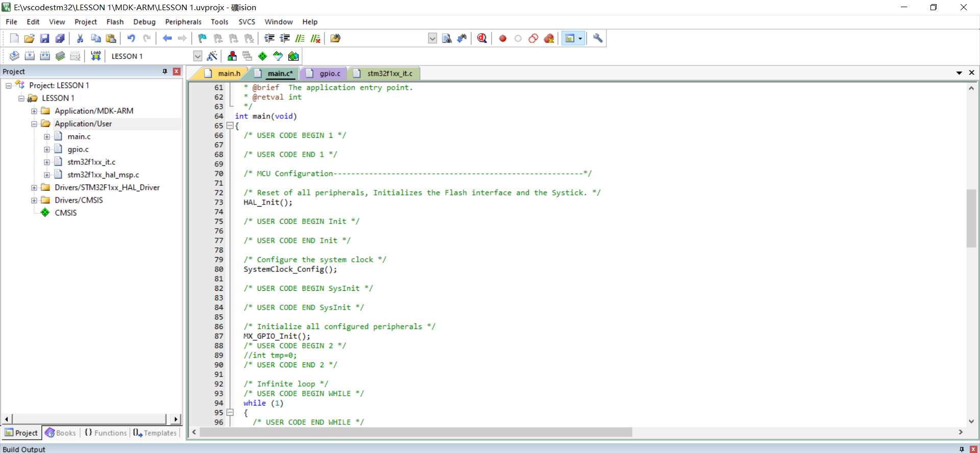The height and width of the screenshot is (453, 980).
Task: Open Configuration with the wrench icon
Action: tap(598, 38)
